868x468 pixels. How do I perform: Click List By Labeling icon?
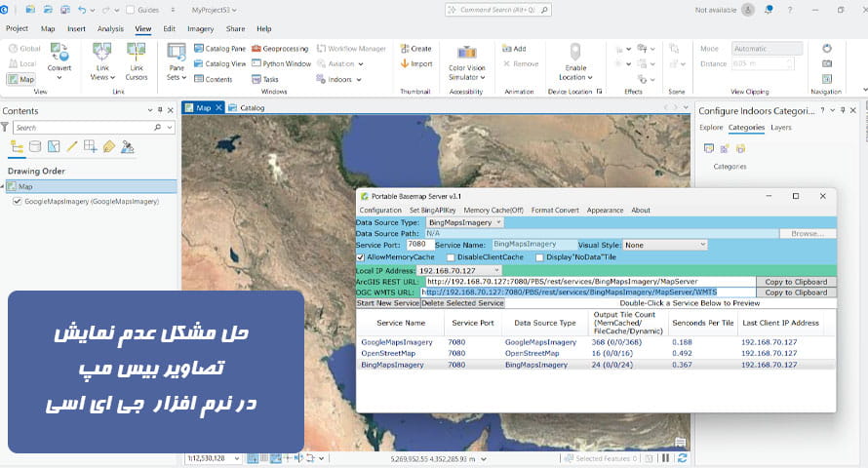click(109, 146)
